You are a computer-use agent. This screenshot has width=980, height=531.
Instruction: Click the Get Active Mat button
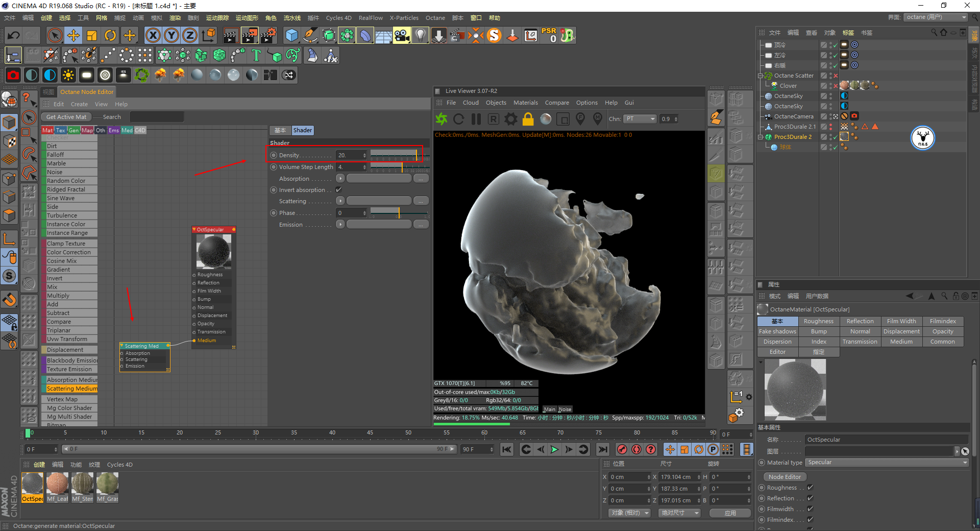(x=66, y=117)
